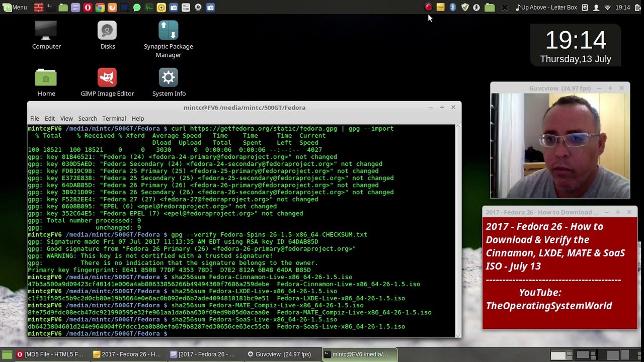Open the green chat bubble launcher

click(136, 7)
